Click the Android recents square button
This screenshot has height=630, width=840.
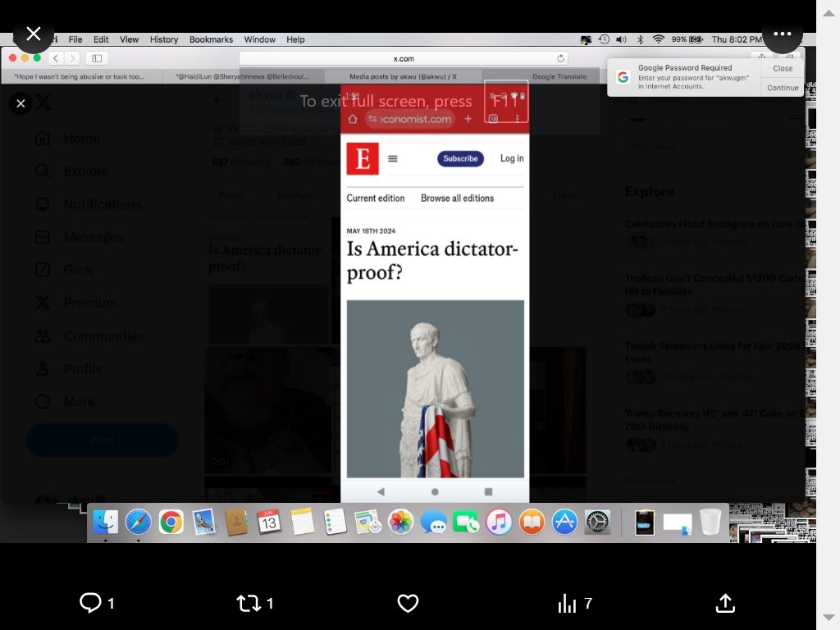pyautogui.click(x=488, y=492)
